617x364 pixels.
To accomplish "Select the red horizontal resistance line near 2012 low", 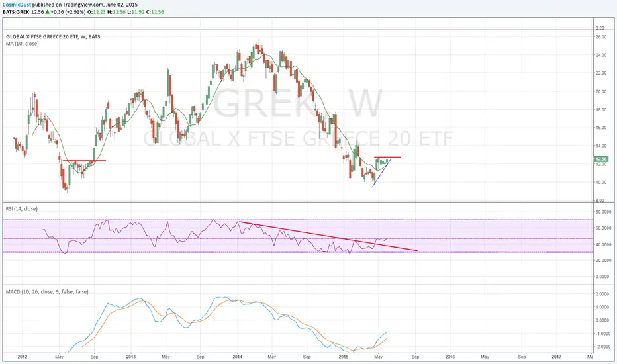I will [x=84, y=161].
